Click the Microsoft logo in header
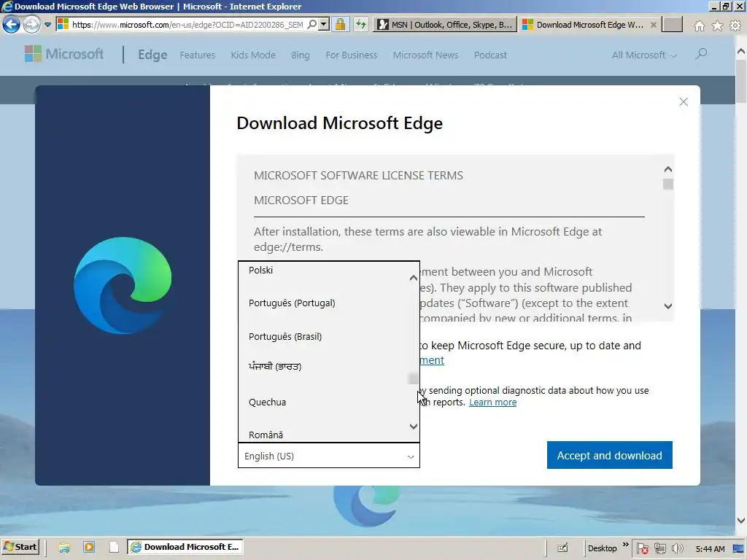The width and height of the screenshot is (747, 560). click(x=64, y=54)
